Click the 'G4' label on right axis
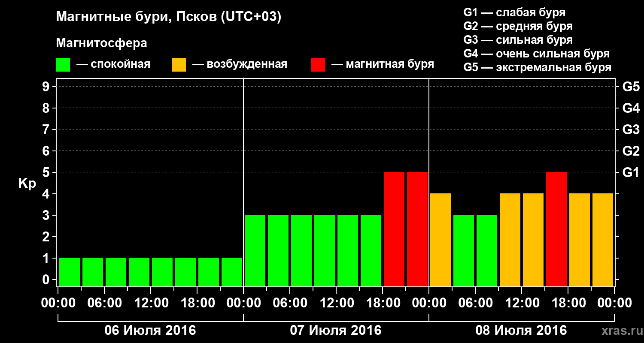The height and width of the screenshot is (343, 644). coord(631,108)
